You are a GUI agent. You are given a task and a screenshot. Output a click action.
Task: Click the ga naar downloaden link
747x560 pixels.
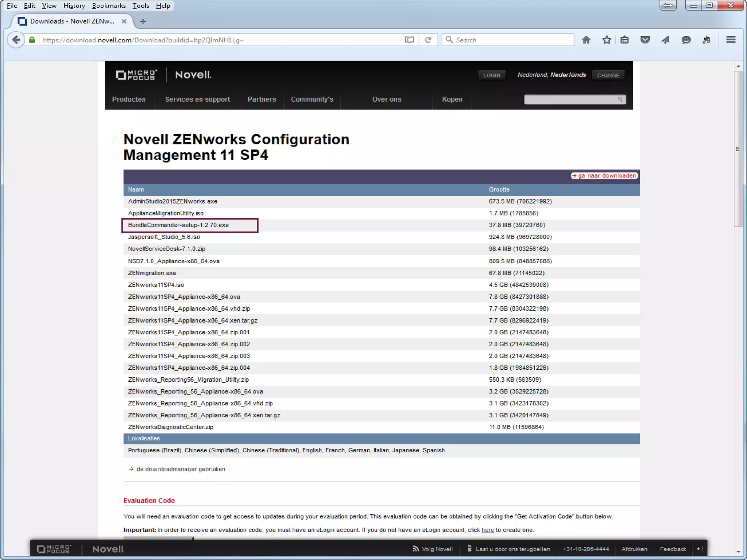604,176
